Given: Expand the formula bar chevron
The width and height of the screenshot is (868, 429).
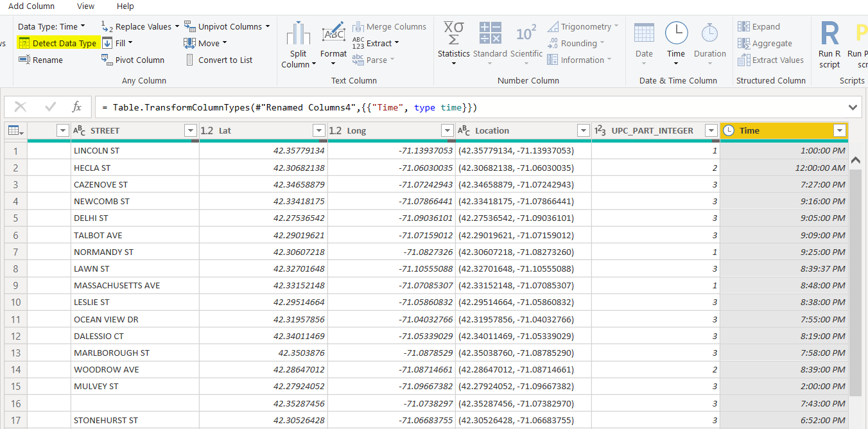Looking at the screenshot, I should coord(853,107).
